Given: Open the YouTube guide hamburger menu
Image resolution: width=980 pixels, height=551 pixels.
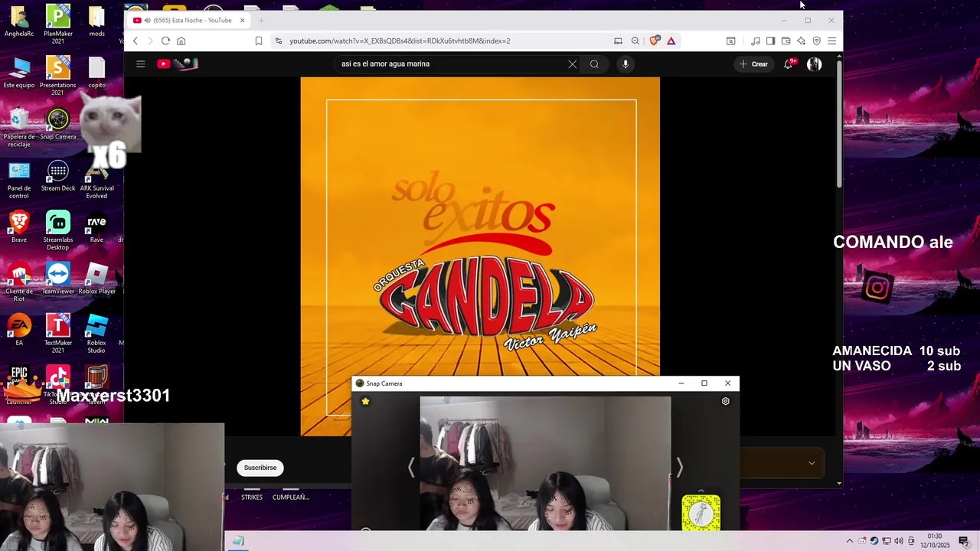Looking at the screenshot, I should (x=141, y=64).
